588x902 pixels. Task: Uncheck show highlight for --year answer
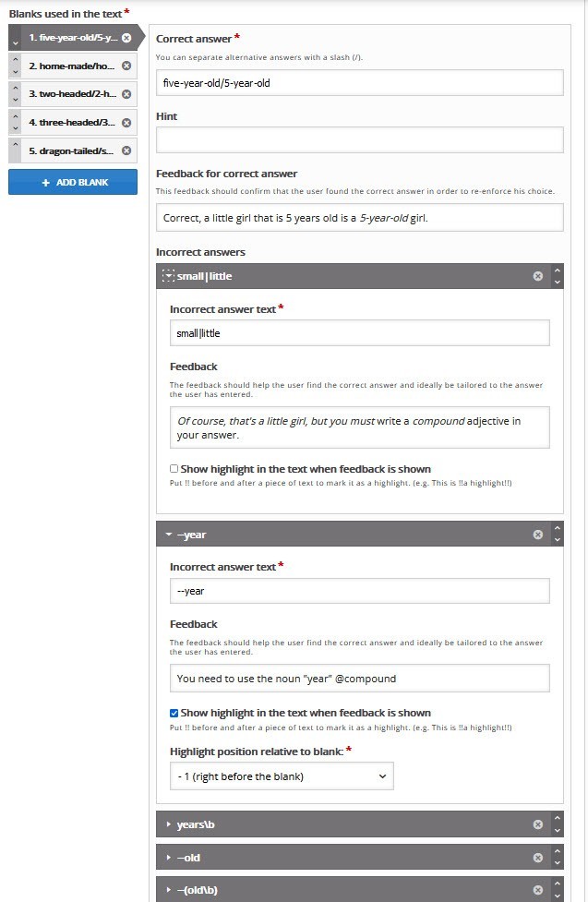point(174,713)
